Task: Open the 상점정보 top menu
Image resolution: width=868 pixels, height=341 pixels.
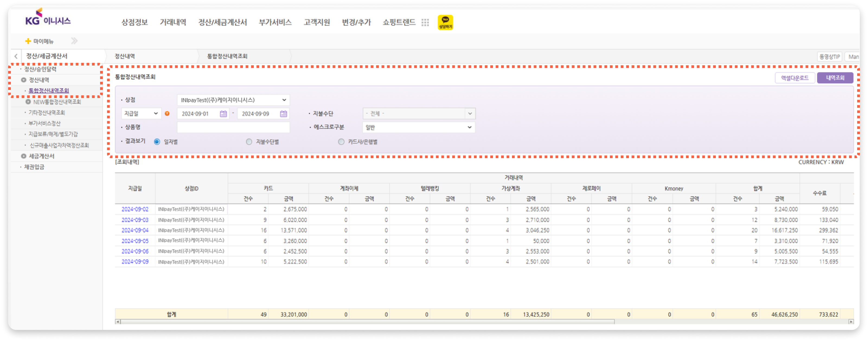Action: click(x=134, y=22)
